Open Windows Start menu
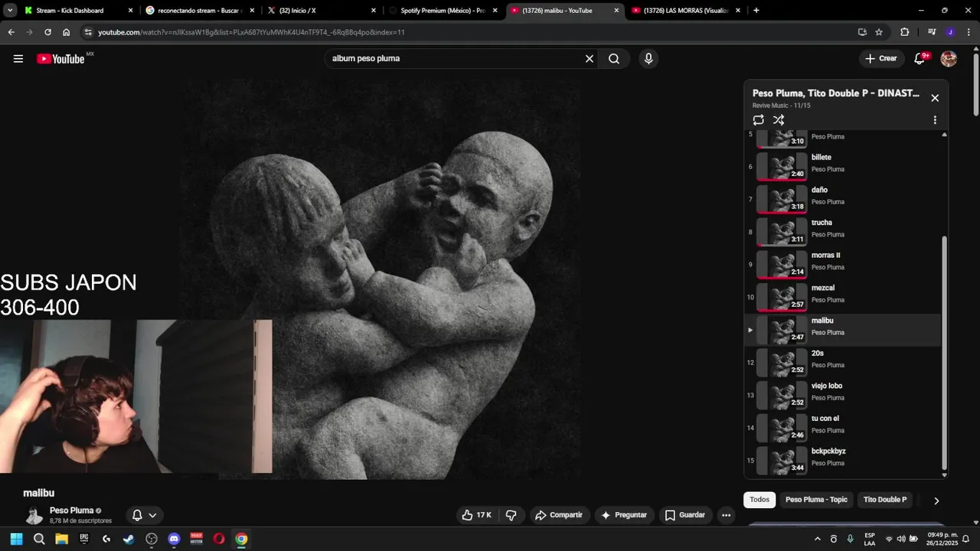980x551 pixels. [16, 539]
